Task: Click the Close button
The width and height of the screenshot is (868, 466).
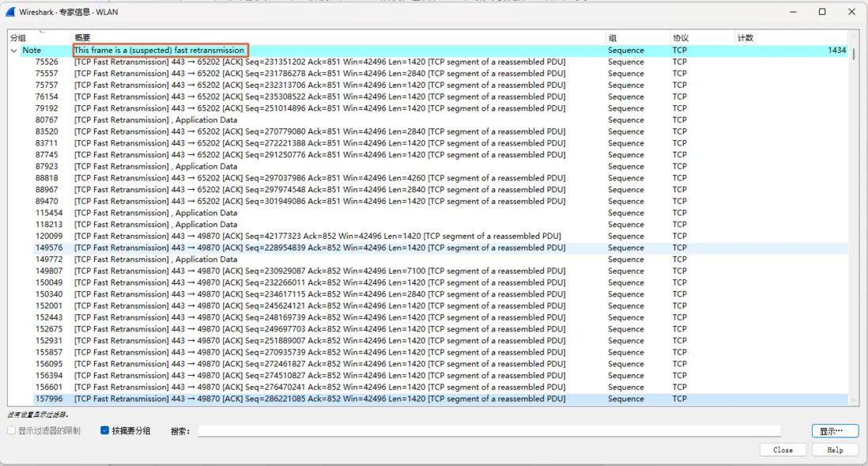Action: [783, 450]
